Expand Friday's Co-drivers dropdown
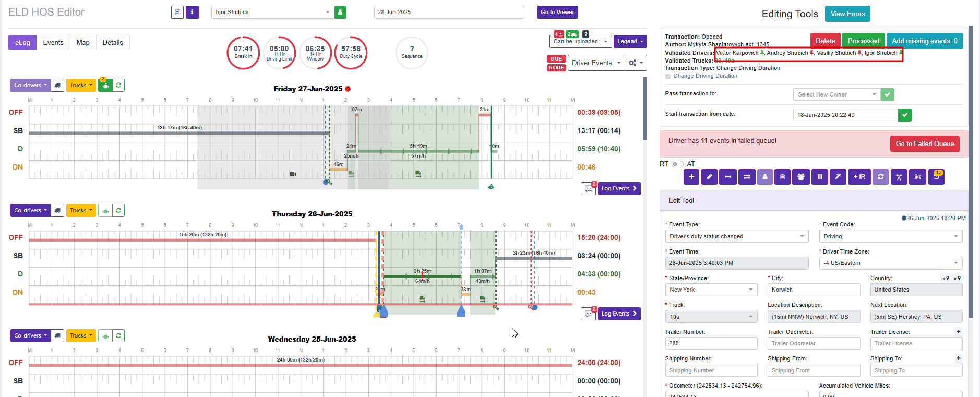This screenshot has height=397, width=980. click(30, 85)
